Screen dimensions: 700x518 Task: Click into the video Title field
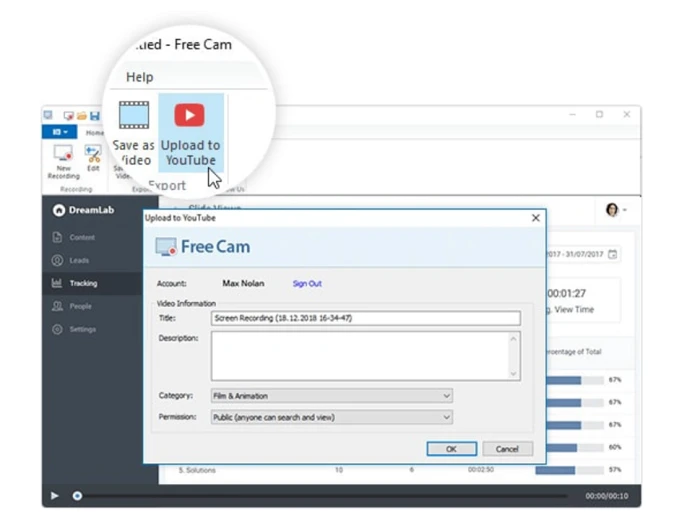[x=366, y=318]
